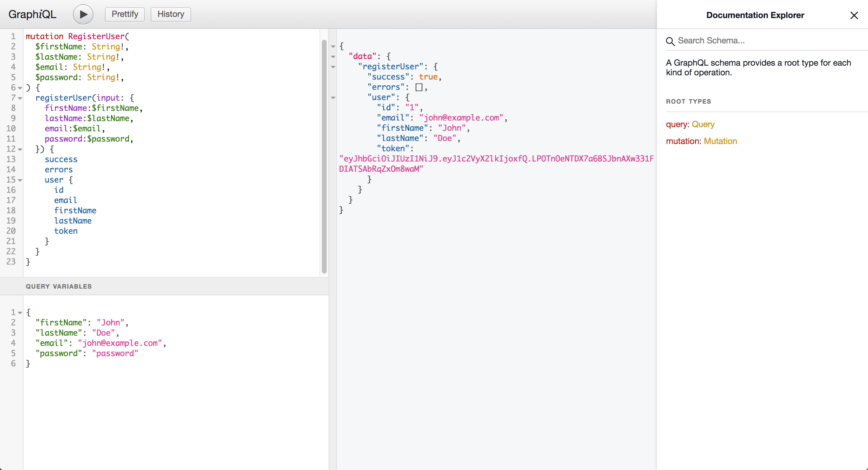
Task: Collapse the "registerUser" result object
Action: [333, 67]
